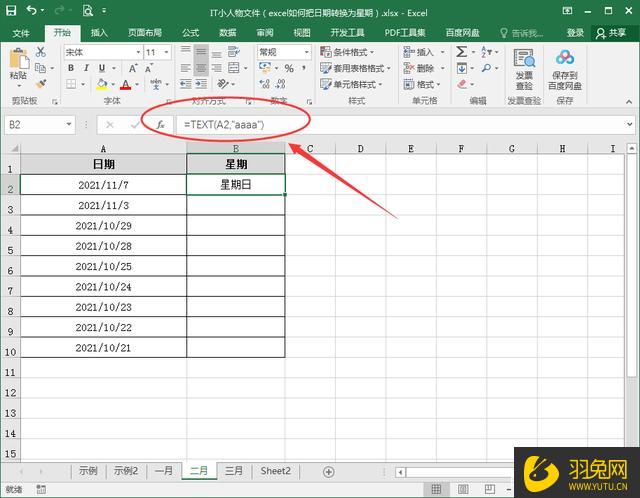Viewport: 640px width, 498px height.
Task: Decrease font size with small A
Action: 149,68
